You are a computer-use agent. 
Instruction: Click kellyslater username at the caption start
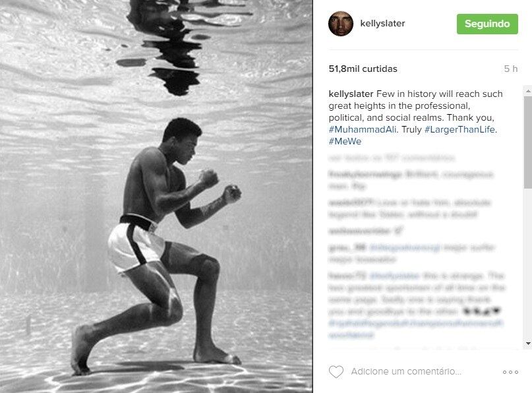coord(351,94)
